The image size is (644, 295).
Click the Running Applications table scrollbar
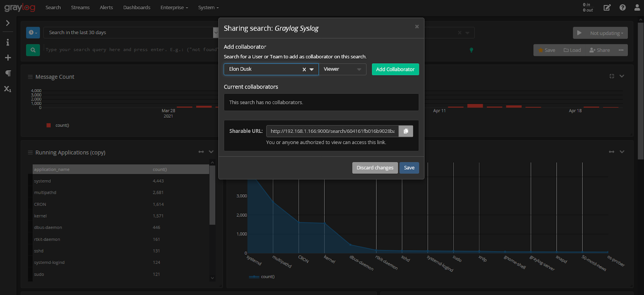[213, 195]
